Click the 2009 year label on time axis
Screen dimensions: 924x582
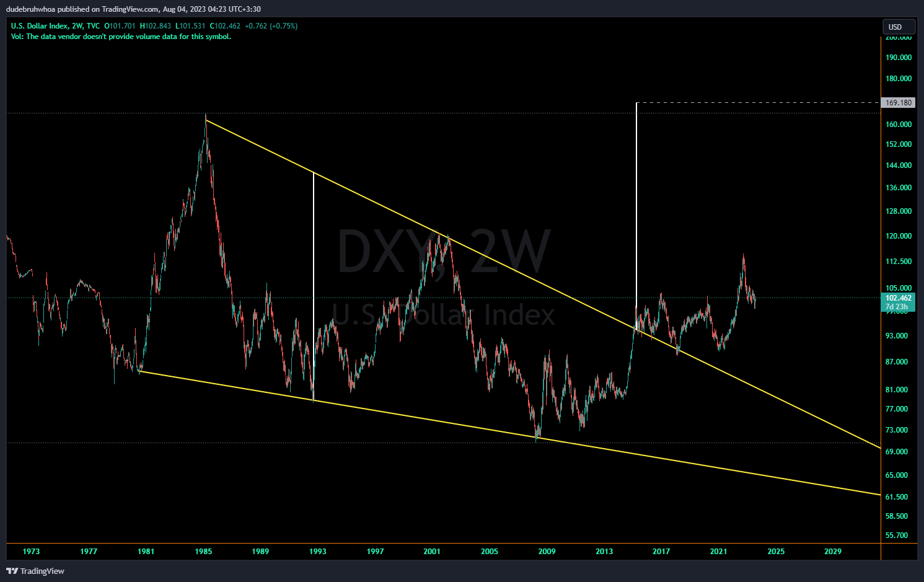click(547, 551)
